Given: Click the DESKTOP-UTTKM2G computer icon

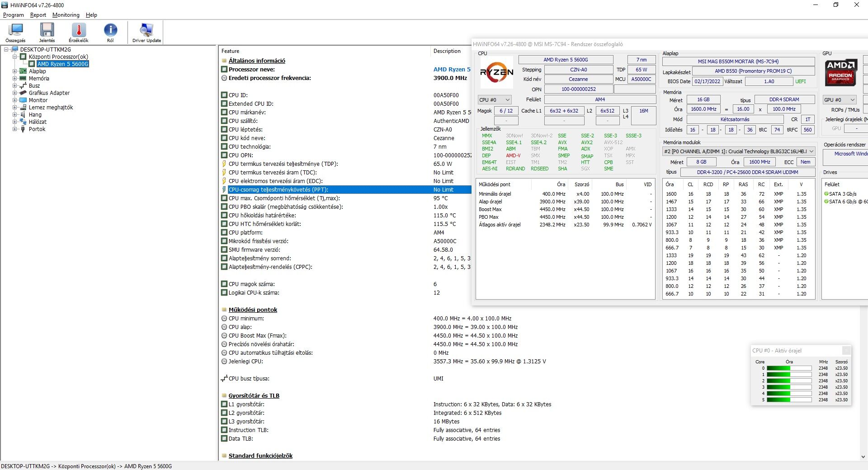Looking at the screenshot, I should tap(14, 49).
